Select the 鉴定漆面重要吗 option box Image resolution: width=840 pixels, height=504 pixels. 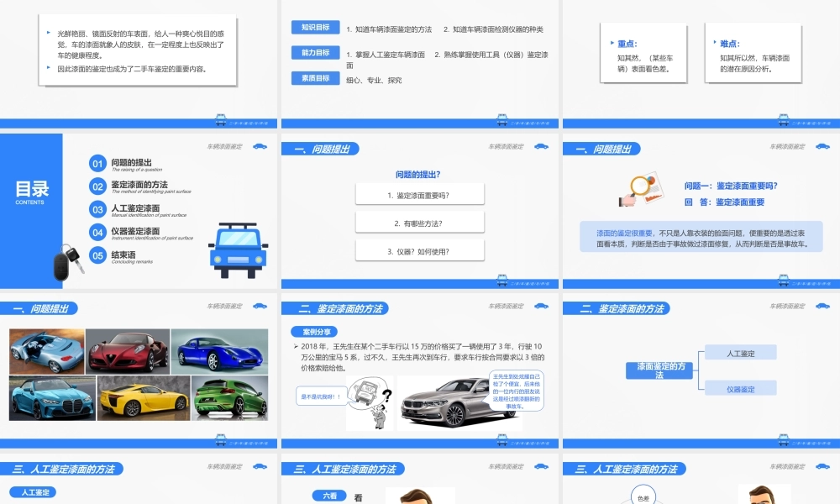click(420, 193)
